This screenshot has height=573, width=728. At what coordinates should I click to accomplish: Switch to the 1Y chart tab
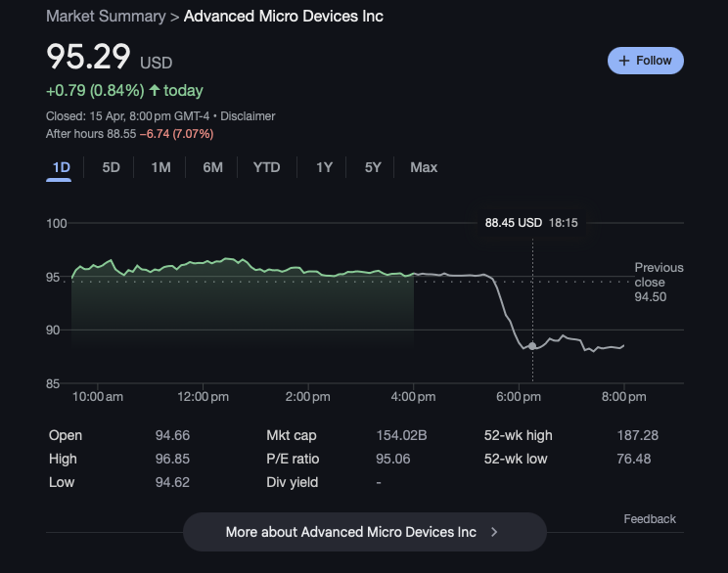point(324,167)
